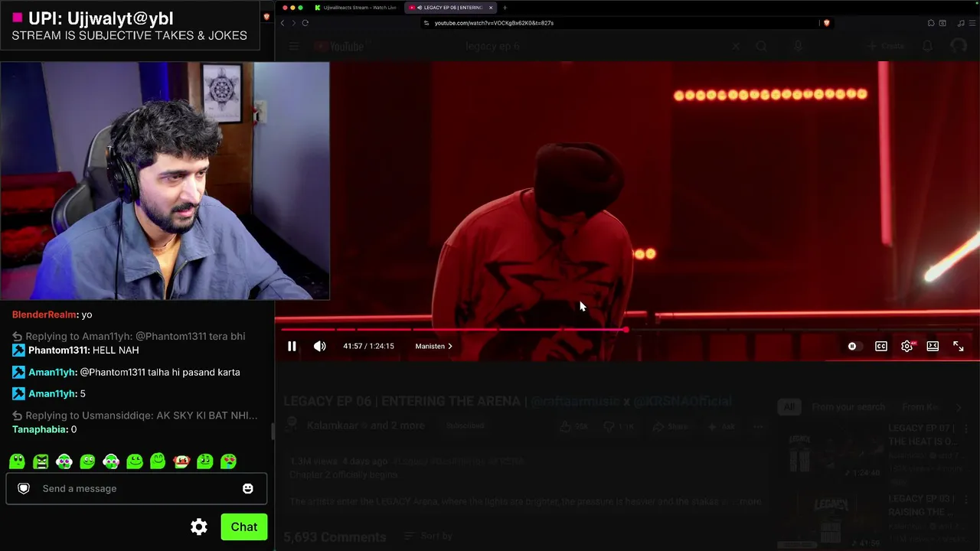The image size is (980, 551).
Task: Open the Kalamkaar channel link
Action: [332, 425]
